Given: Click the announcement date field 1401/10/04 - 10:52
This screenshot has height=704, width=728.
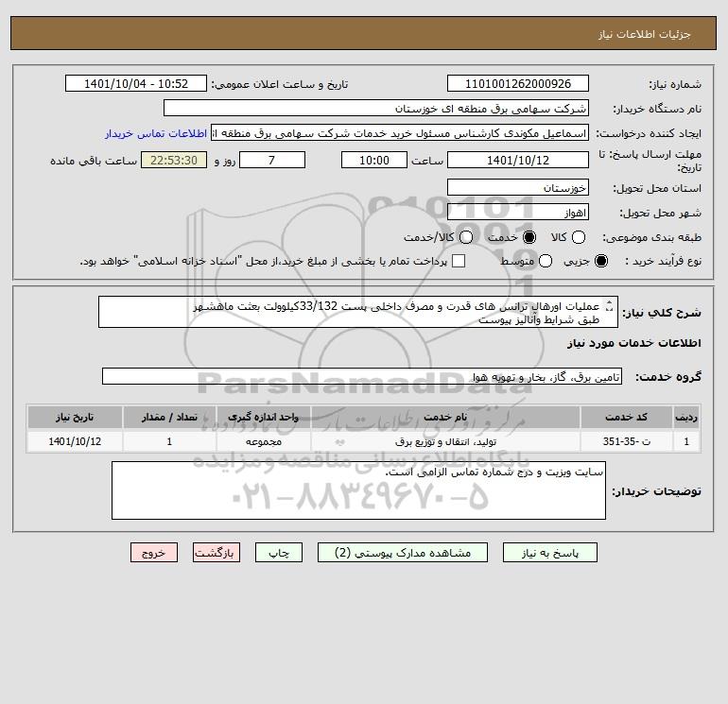Looking at the screenshot, I should [135, 83].
